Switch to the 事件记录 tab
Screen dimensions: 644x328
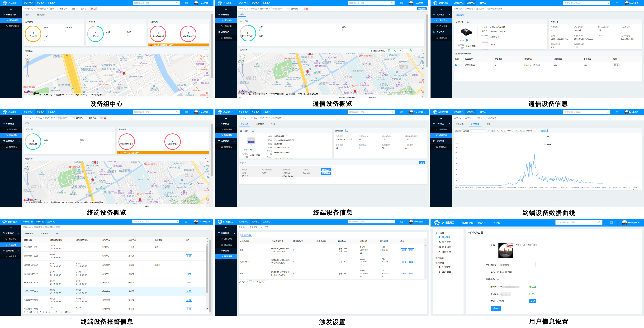click(41, 15)
